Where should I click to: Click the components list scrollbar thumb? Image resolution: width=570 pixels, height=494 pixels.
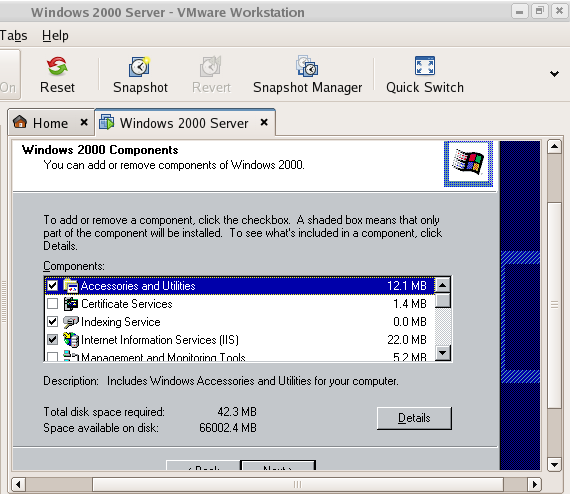click(442, 300)
